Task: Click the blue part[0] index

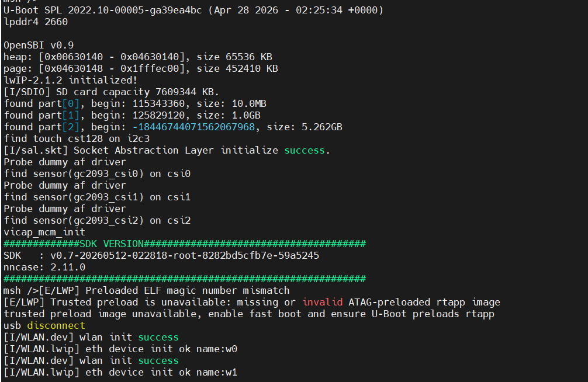Action: pyautogui.click(x=71, y=104)
